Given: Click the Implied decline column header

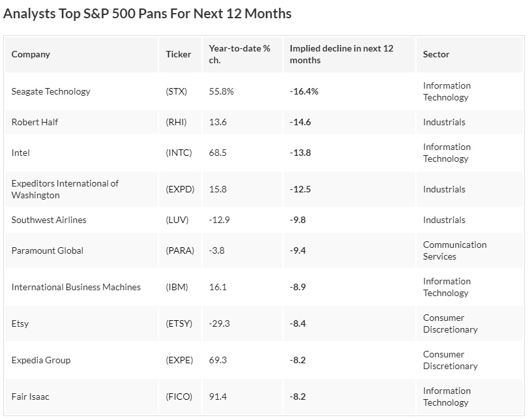Looking at the screenshot, I should click(x=342, y=54).
